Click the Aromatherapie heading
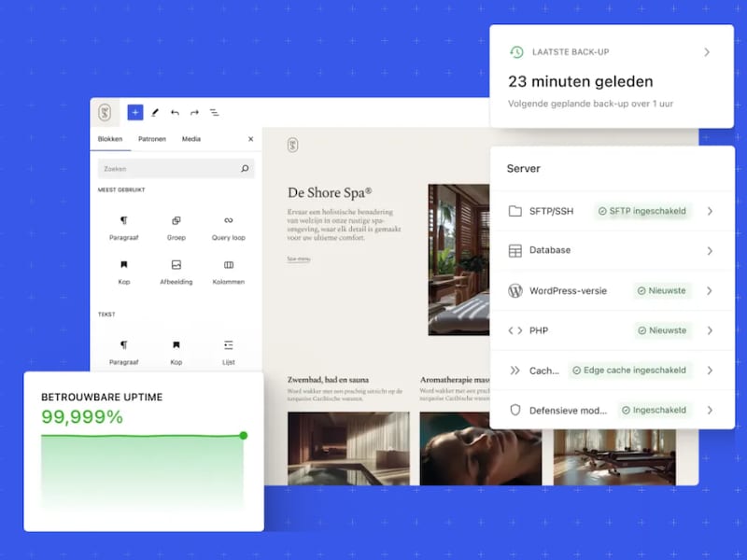 455,380
